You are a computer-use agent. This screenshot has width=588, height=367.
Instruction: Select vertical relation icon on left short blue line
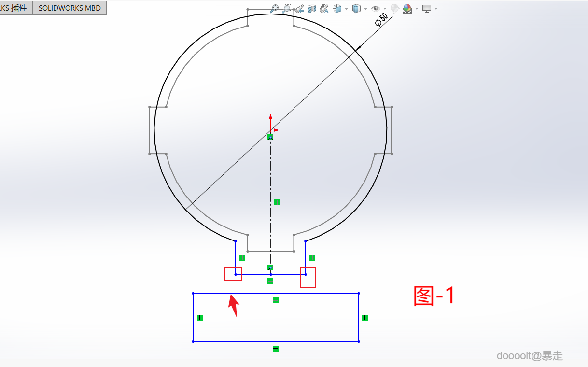coord(242,258)
